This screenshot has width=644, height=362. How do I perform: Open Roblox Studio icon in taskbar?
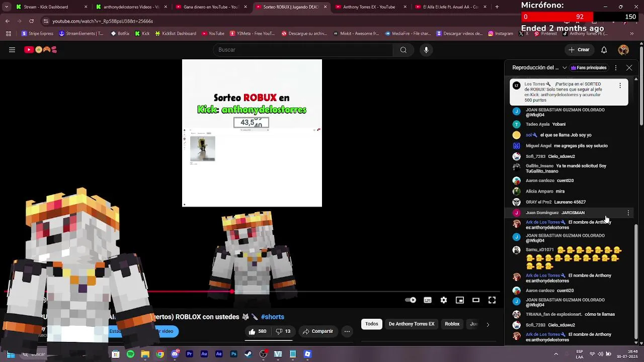pyautogui.click(x=307, y=354)
